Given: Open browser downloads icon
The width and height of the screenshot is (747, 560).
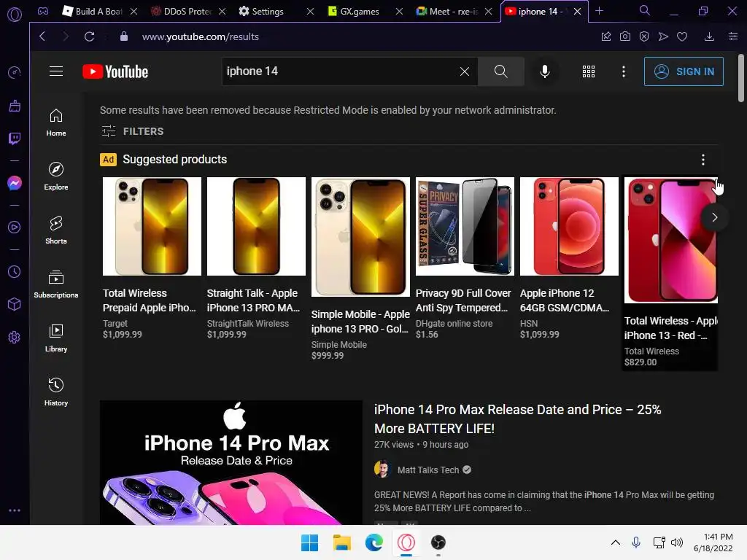Looking at the screenshot, I should click(x=709, y=36).
